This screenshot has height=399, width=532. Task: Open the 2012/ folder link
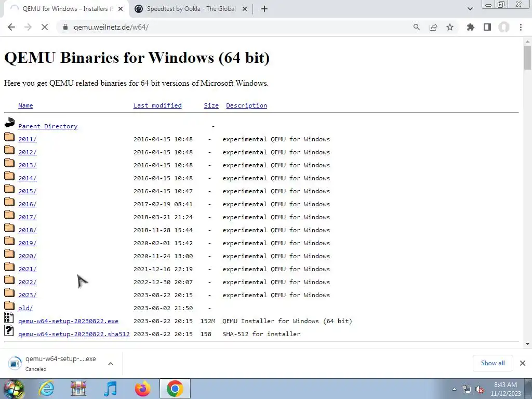(28, 152)
